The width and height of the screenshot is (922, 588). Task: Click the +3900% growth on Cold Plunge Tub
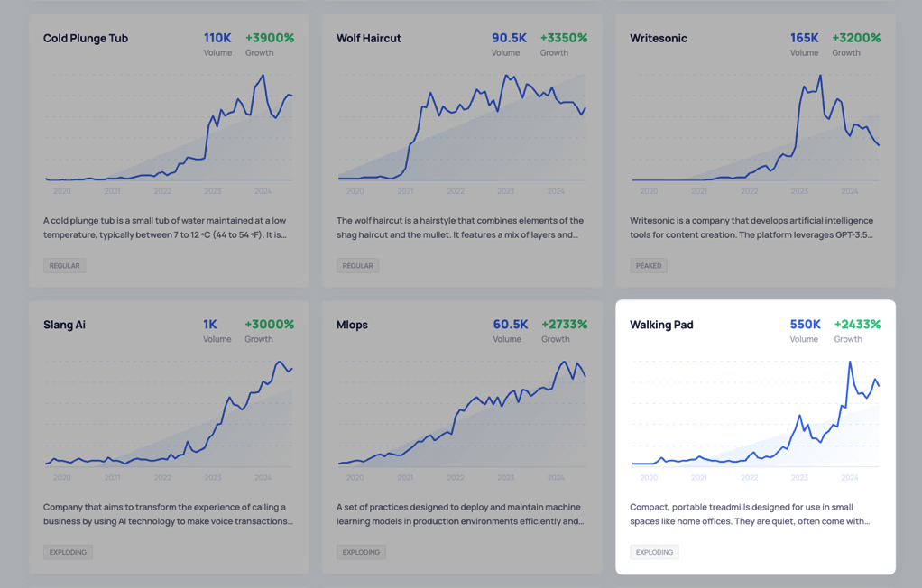pyautogui.click(x=270, y=39)
